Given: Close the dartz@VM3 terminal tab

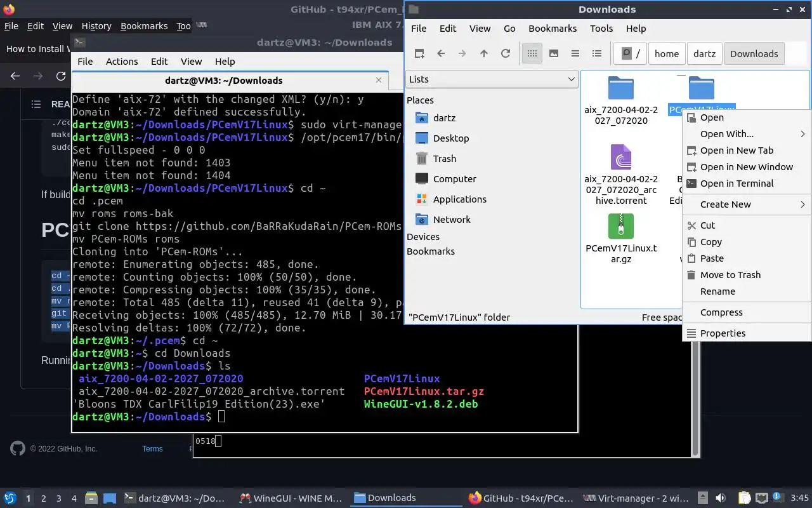Looking at the screenshot, I should pyautogui.click(x=379, y=80).
